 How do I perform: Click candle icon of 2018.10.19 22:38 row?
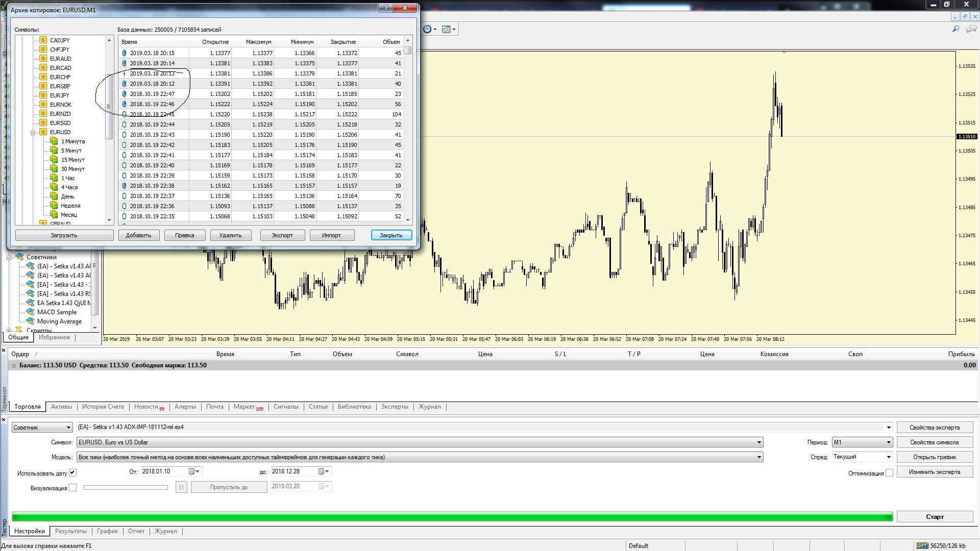tap(124, 186)
